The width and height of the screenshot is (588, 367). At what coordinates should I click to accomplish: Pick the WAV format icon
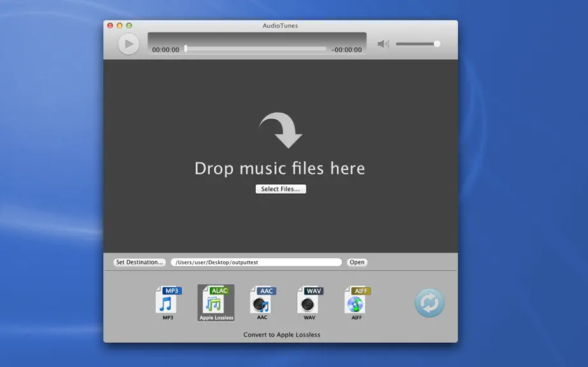(310, 303)
